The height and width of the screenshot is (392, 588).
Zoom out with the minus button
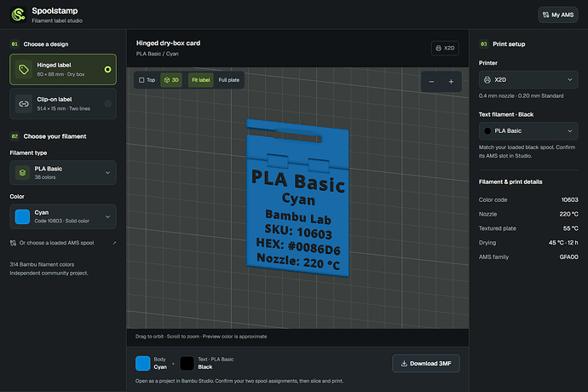point(431,82)
